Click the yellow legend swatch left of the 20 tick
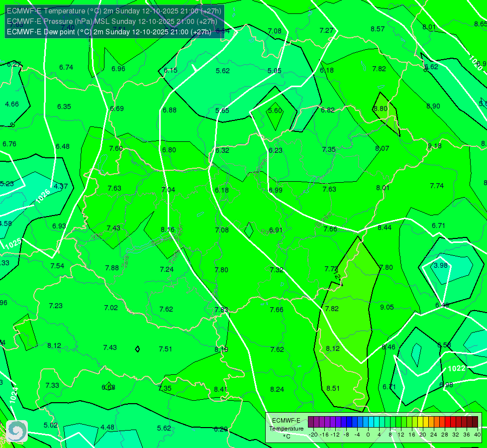The height and width of the screenshot is (448, 487). point(420,422)
